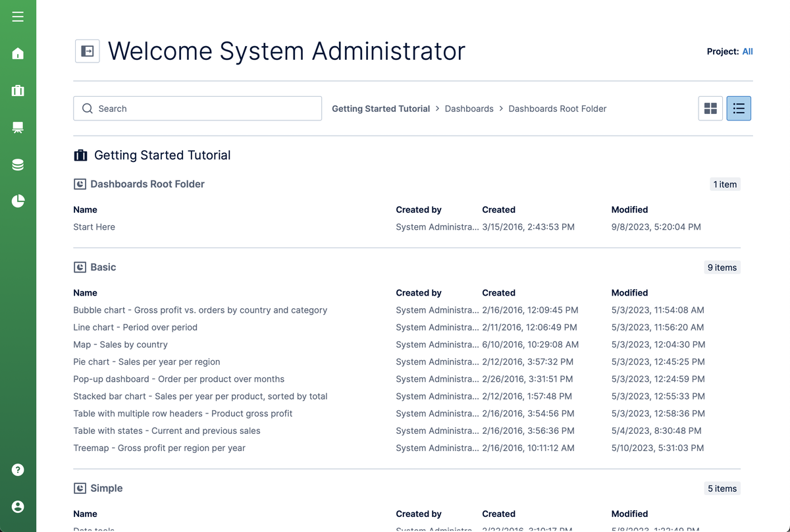Click the search magnifier icon
Viewport: 790px width, 532px height.
click(88, 109)
